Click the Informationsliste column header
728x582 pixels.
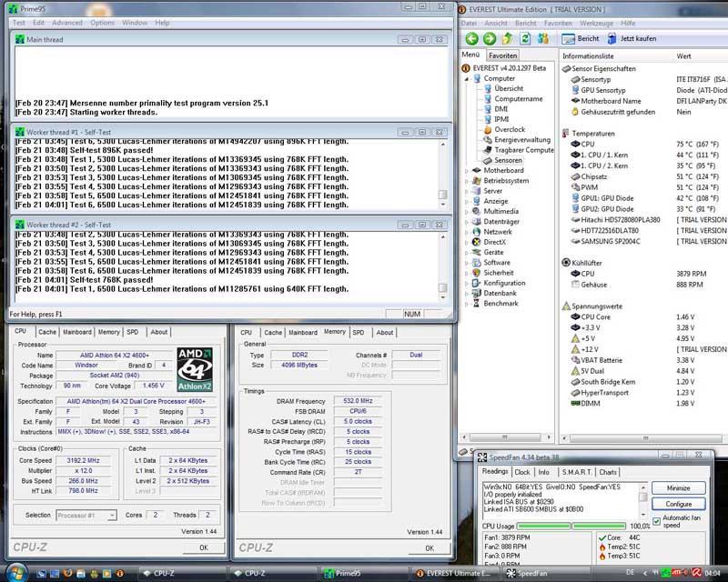pos(588,56)
